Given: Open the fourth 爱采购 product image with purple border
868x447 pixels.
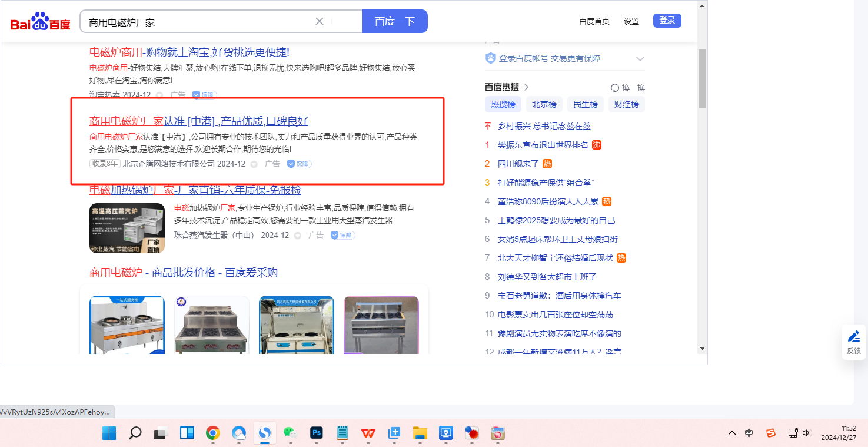Looking at the screenshot, I should (x=381, y=325).
